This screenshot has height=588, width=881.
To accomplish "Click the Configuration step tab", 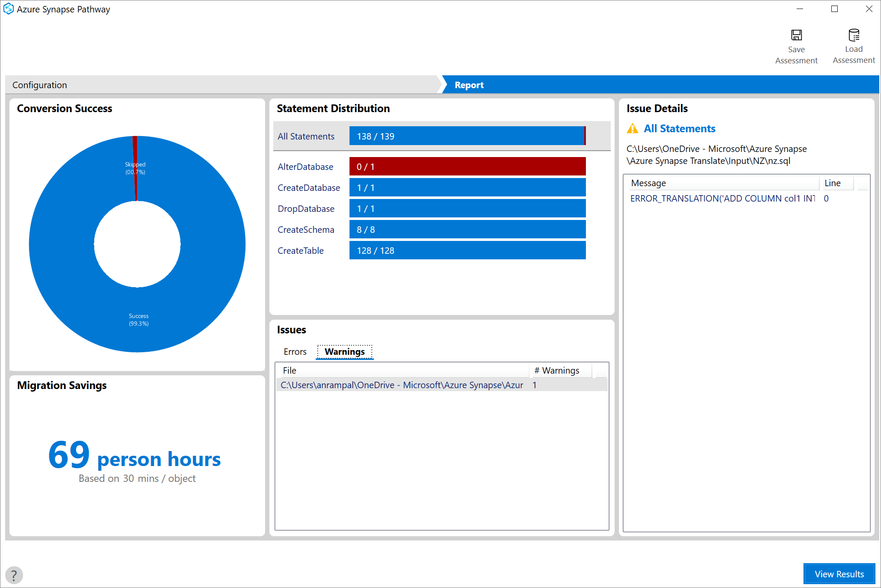I will tap(41, 85).
